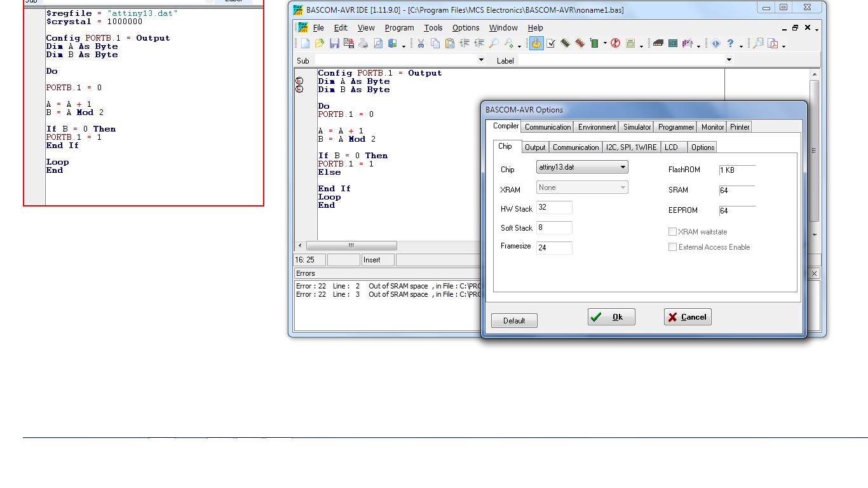This screenshot has height=488, width=868.
Task: Open the File menu
Action: 318,28
